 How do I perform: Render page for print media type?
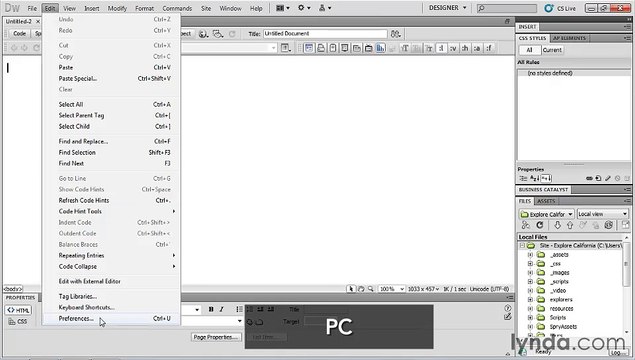click(x=321, y=48)
